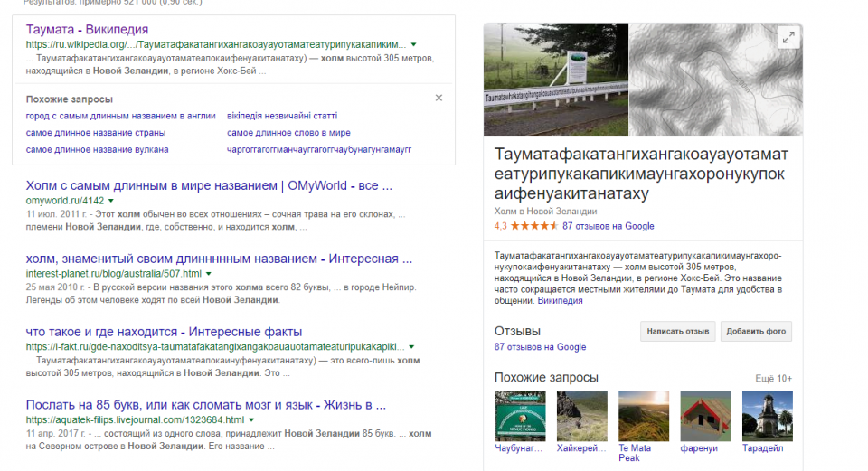Image resolution: width=868 pixels, height=471 pixels.
Task: Open dropdown arrow next to ru.wikipedia.org URL
Action: (414, 44)
